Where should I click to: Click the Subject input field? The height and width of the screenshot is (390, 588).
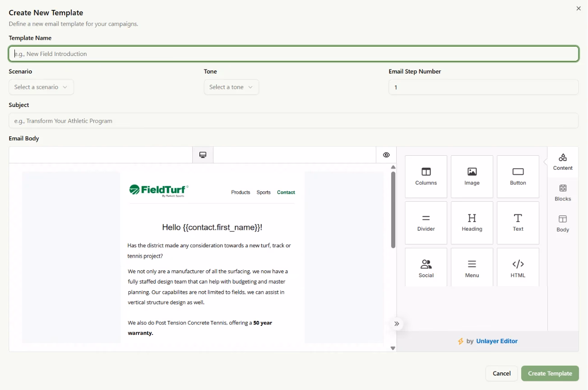point(294,121)
